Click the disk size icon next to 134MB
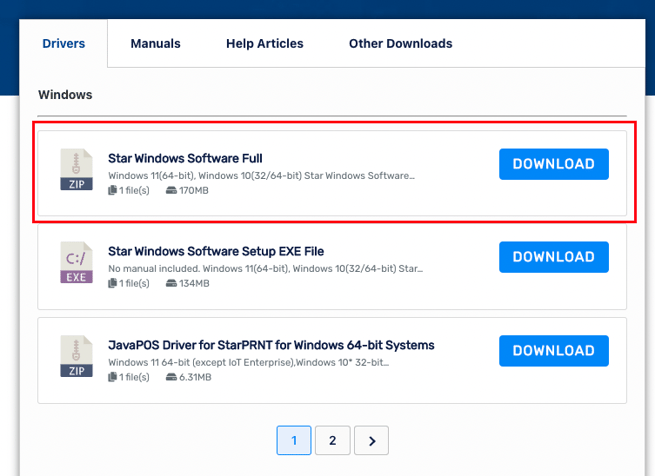This screenshot has width=655, height=476. pos(170,284)
